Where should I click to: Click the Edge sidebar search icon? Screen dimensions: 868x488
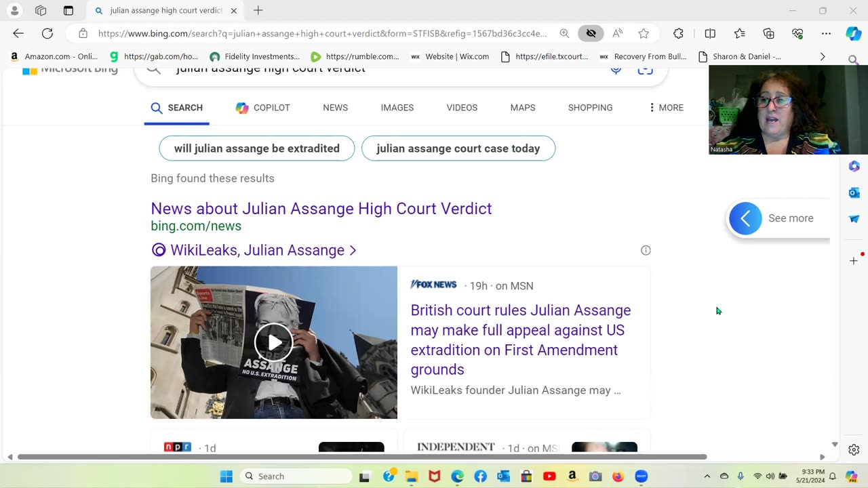click(854, 61)
